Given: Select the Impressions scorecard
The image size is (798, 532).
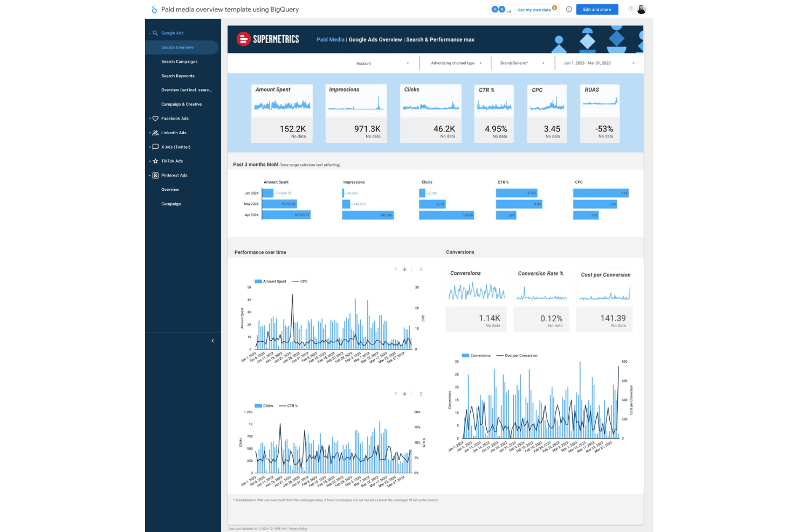Looking at the screenshot, I should [x=356, y=113].
